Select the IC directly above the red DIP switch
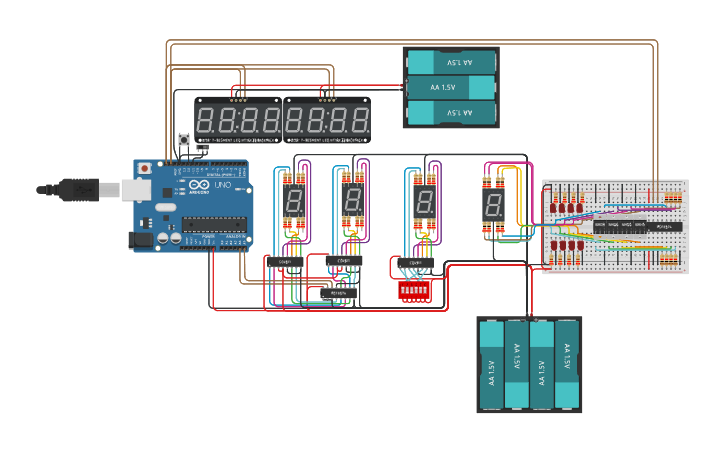The image size is (725, 453). pos(416,263)
